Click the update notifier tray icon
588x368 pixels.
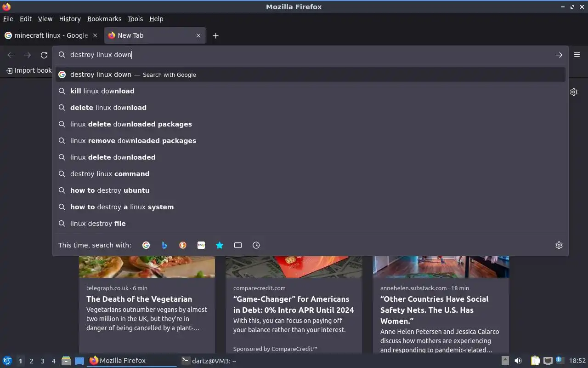pos(560,360)
